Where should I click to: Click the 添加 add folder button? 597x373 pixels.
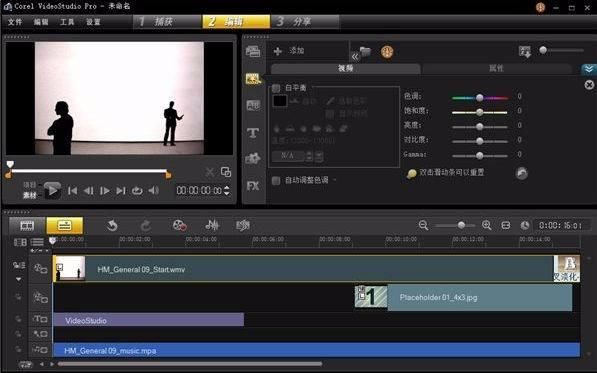pos(289,51)
